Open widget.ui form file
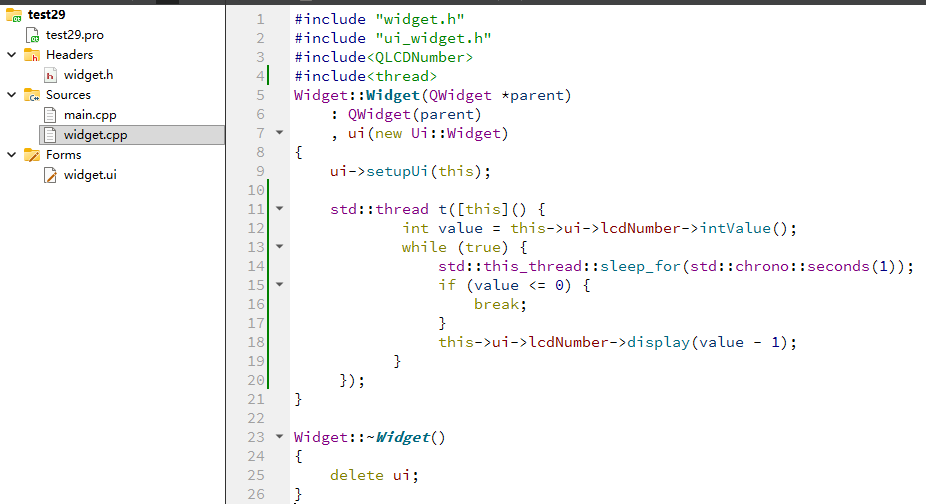This screenshot has height=504, width=926. pos(90,175)
